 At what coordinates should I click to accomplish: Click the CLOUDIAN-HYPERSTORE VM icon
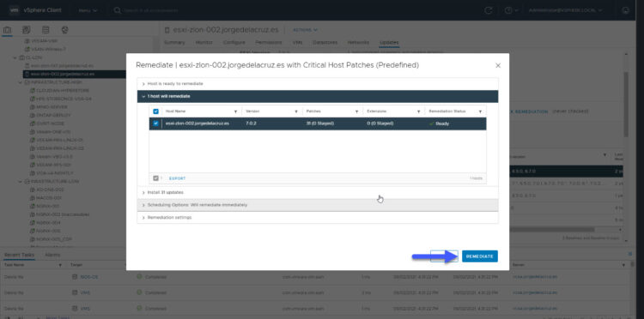coord(33,90)
